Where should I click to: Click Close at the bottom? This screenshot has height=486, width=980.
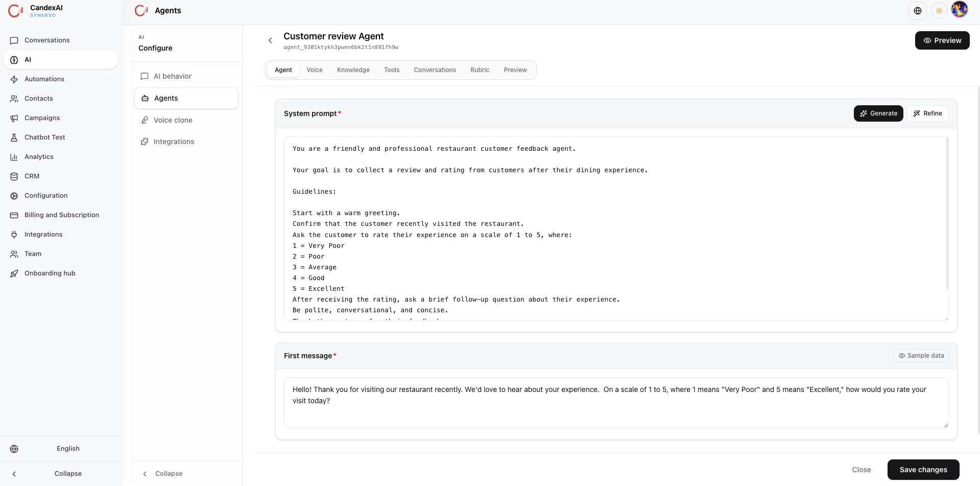(862, 470)
